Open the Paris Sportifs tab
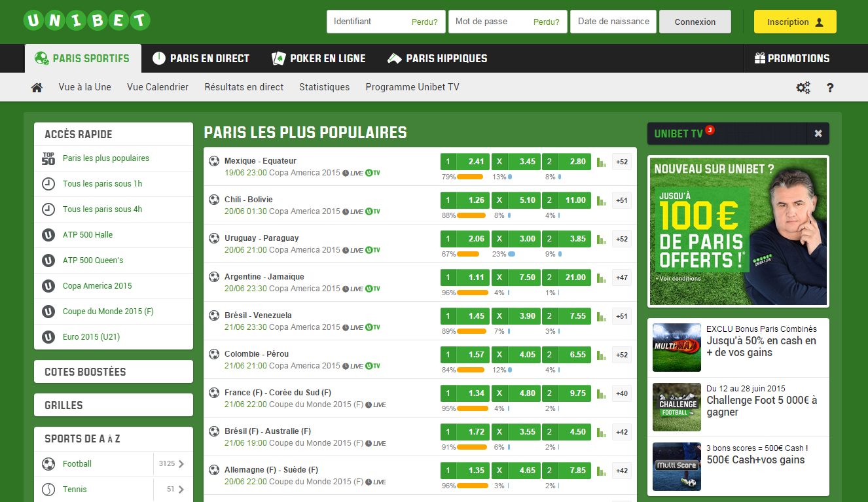The width and height of the screenshot is (868, 502). (82, 58)
